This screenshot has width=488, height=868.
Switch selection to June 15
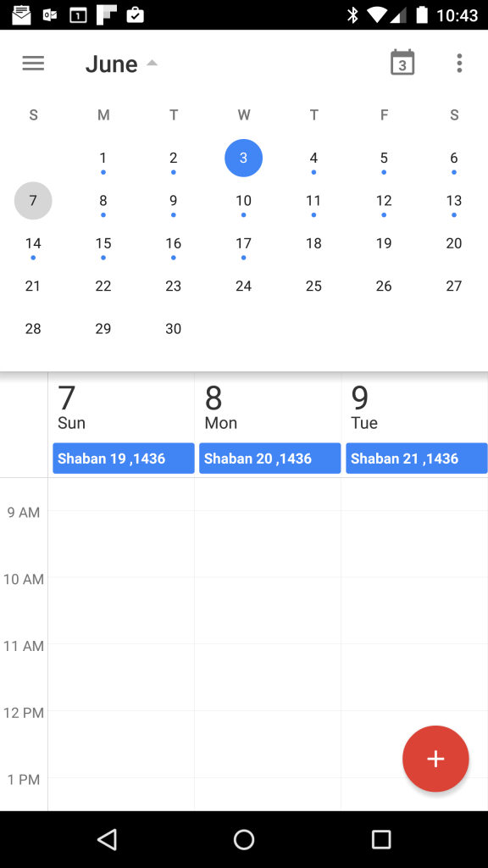point(103,243)
